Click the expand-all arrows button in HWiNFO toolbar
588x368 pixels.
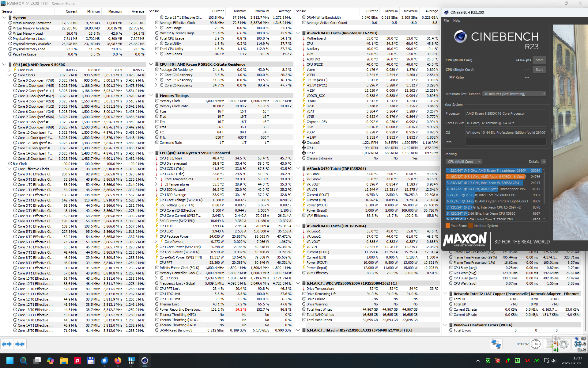click(x=7, y=344)
